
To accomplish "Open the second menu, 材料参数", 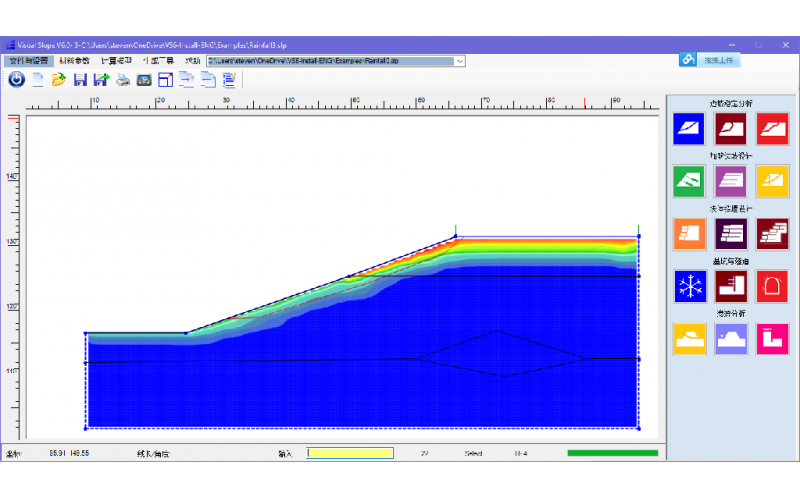I will point(74,61).
